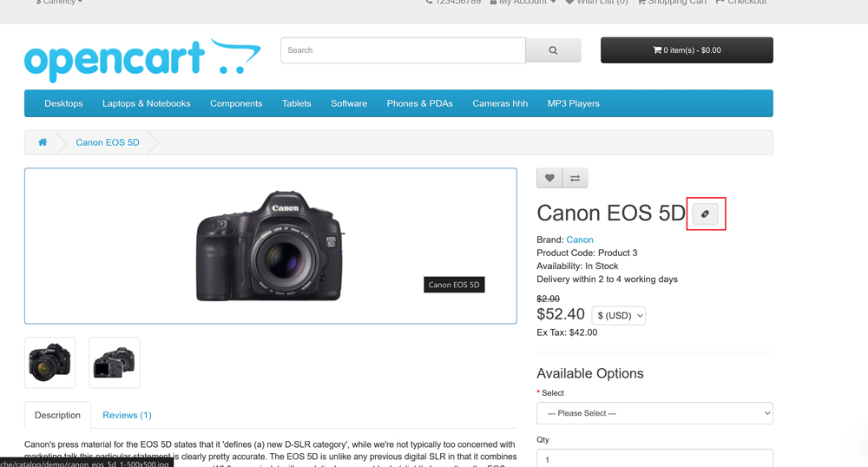Click the home breadcrumb icon
This screenshot has width=868, height=467.
point(42,142)
